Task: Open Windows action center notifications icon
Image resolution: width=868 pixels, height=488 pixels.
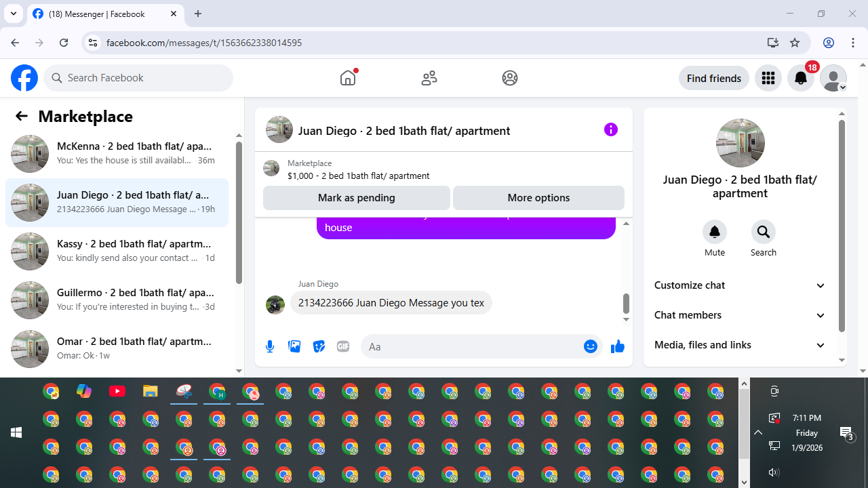Action: tap(846, 432)
